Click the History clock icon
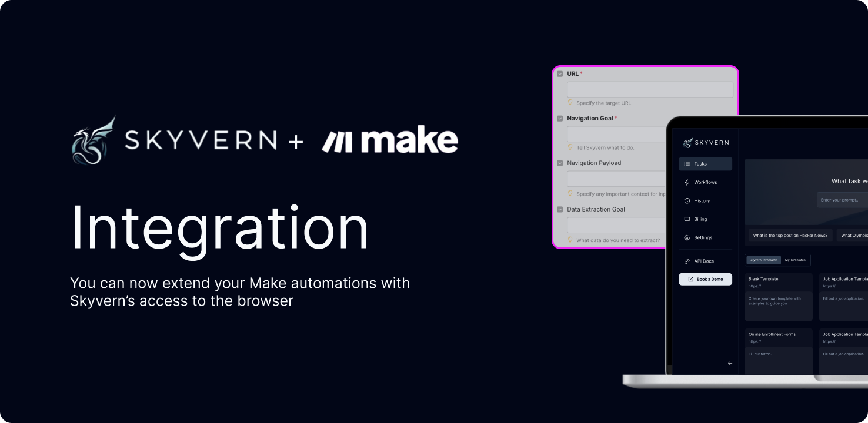The height and width of the screenshot is (423, 868). click(687, 201)
